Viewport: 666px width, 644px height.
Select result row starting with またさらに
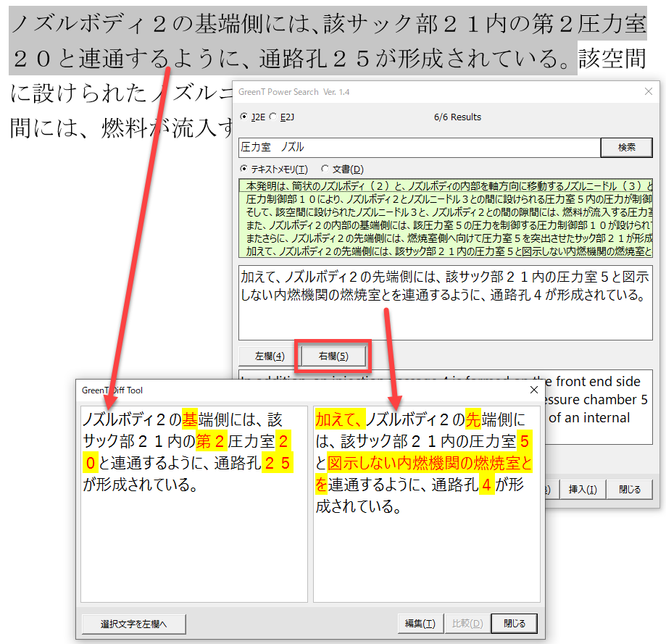pos(446,238)
